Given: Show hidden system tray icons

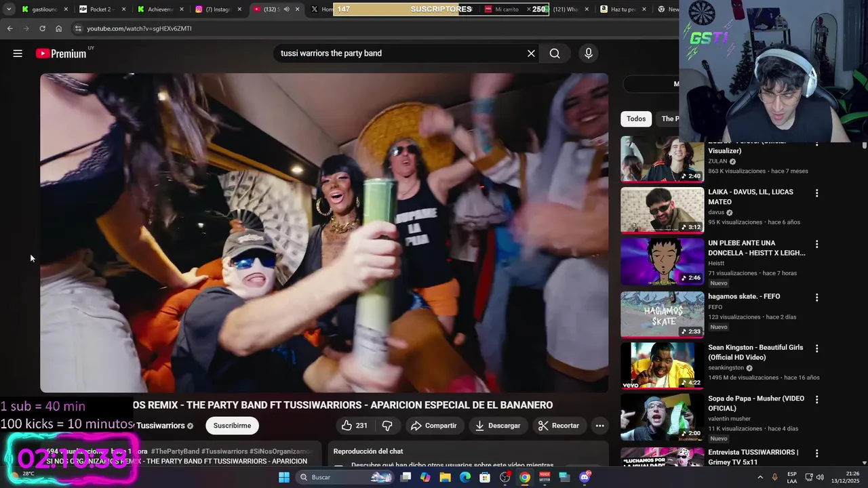Looking at the screenshot, I should click(759, 477).
